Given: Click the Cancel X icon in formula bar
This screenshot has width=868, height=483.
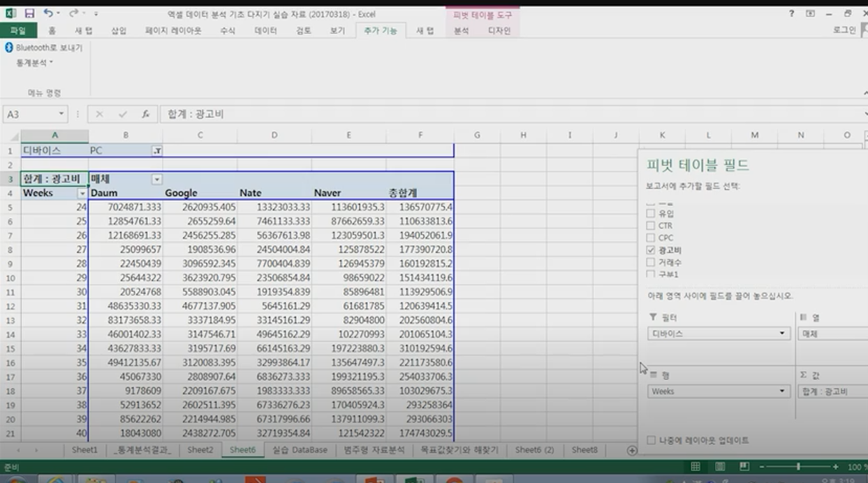Looking at the screenshot, I should (x=99, y=114).
